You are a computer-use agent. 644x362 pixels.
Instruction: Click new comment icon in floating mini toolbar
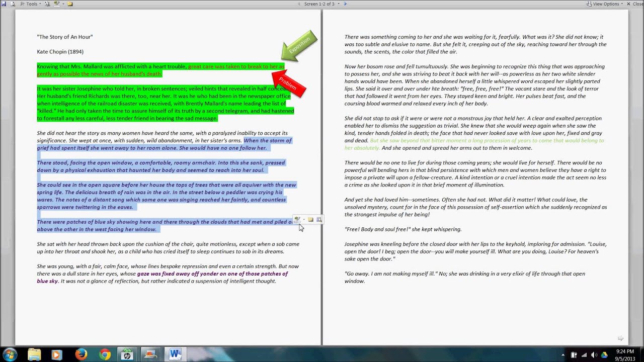pyautogui.click(x=310, y=219)
